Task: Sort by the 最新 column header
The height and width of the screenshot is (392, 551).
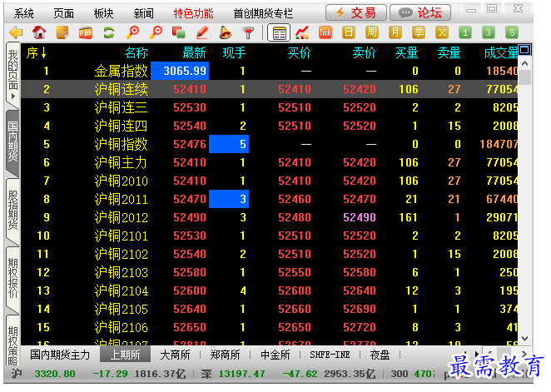Action: tap(194, 53)
